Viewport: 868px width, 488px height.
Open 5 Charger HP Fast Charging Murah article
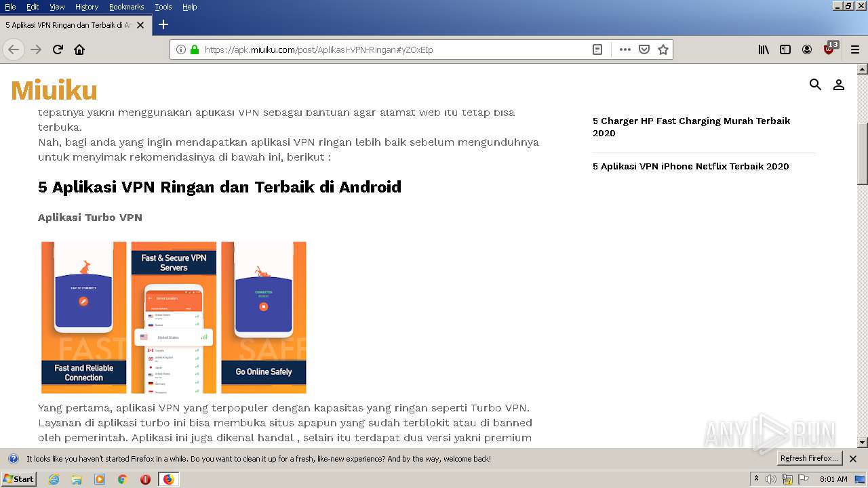[x=691, y=127]
